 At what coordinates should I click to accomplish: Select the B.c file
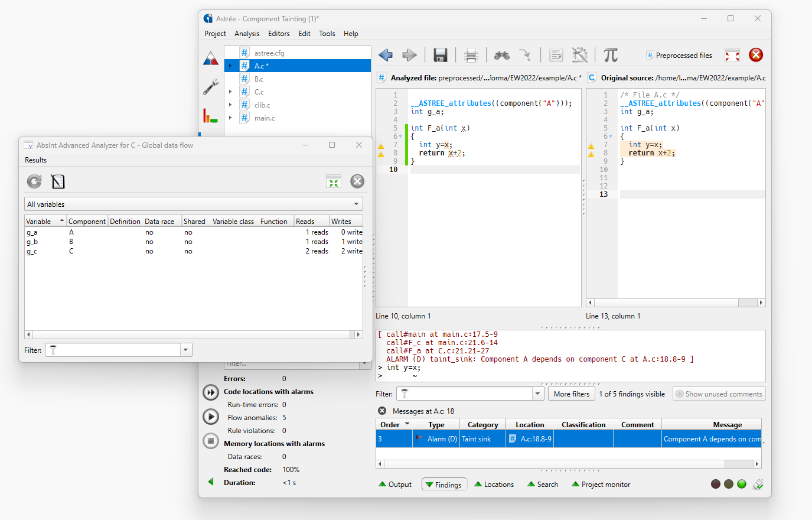click(259, 79)
